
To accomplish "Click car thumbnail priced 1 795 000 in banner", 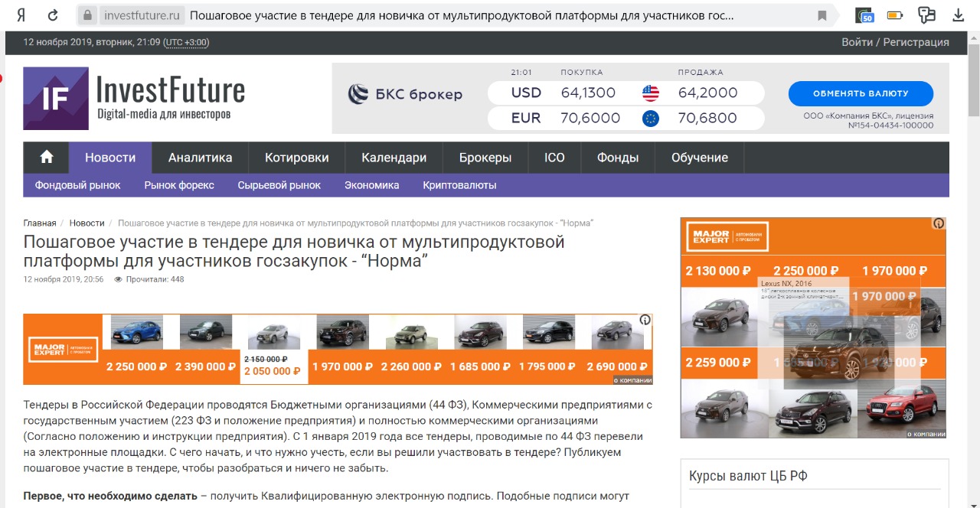I will [x=550, y=333].
